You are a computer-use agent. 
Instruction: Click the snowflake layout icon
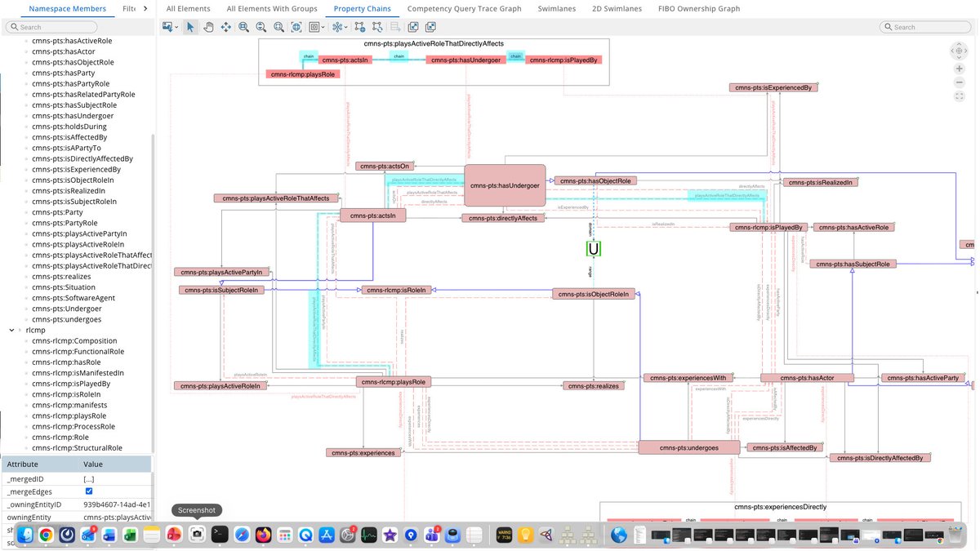point(339,26)
